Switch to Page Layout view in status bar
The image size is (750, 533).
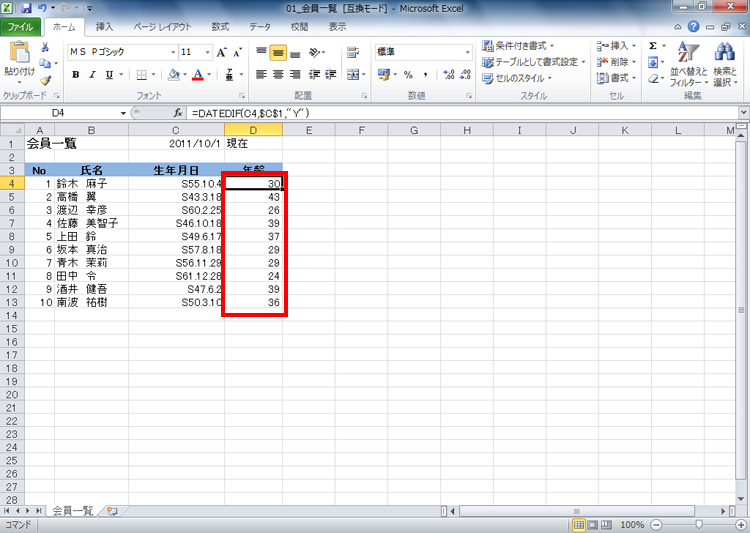point(593,525)
